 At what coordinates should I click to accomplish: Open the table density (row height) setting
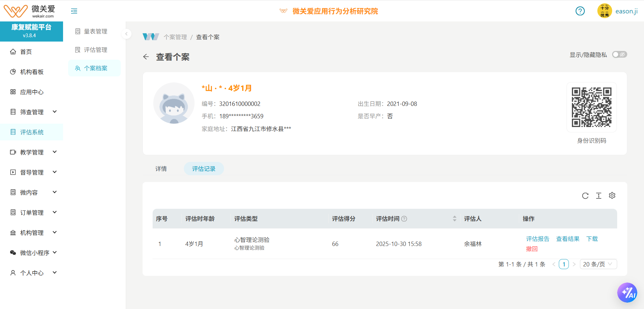coord(599,196)
